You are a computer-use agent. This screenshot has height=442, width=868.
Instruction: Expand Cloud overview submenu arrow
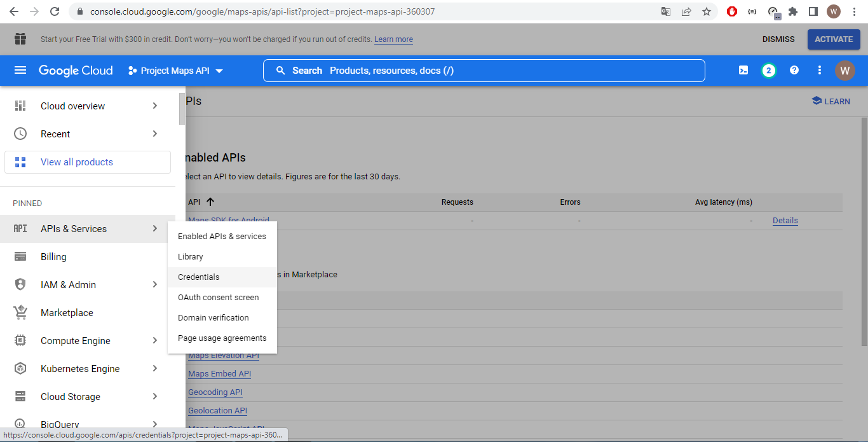point(155,106)
